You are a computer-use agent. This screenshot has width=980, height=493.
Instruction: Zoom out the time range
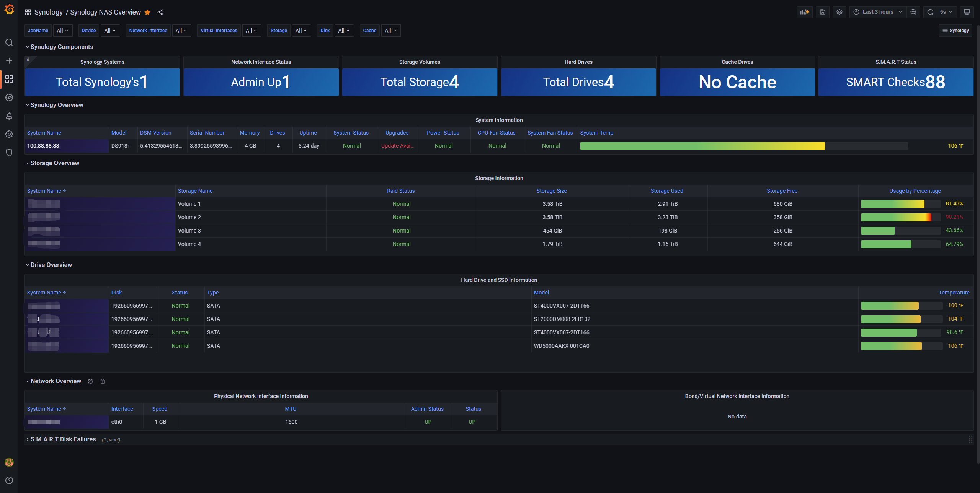click(913, 12)
